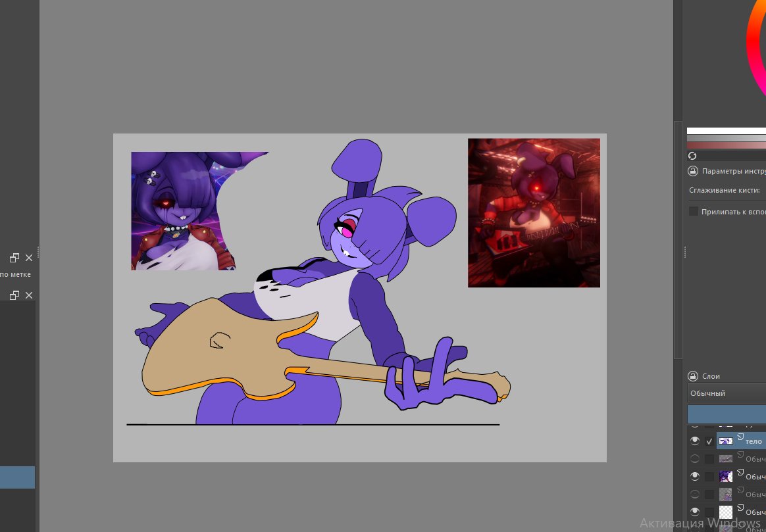The width and height of the screenshot is (766, 532).
Task: Click the 'Слои' docker title
Action: [x=711, y=376]
